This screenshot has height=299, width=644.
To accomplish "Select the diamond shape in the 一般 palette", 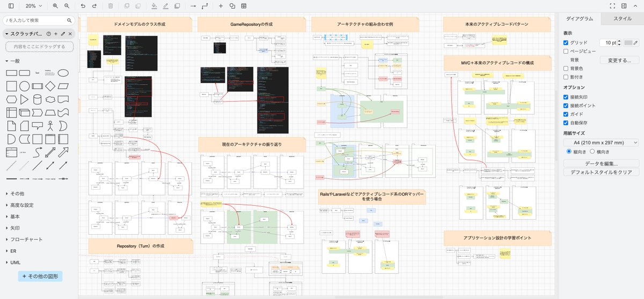I will (x=50, y=86).
